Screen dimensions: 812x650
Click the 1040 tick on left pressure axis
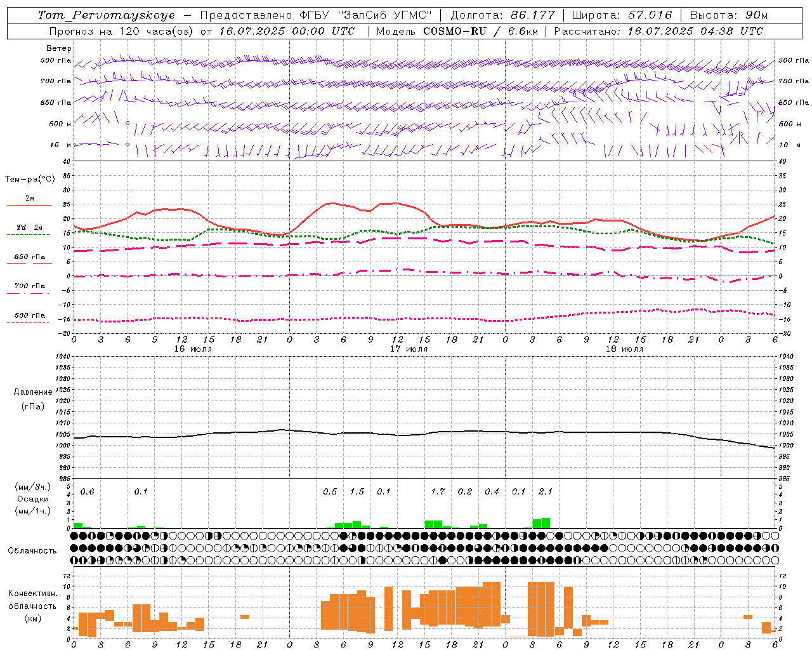coord(63,357)
